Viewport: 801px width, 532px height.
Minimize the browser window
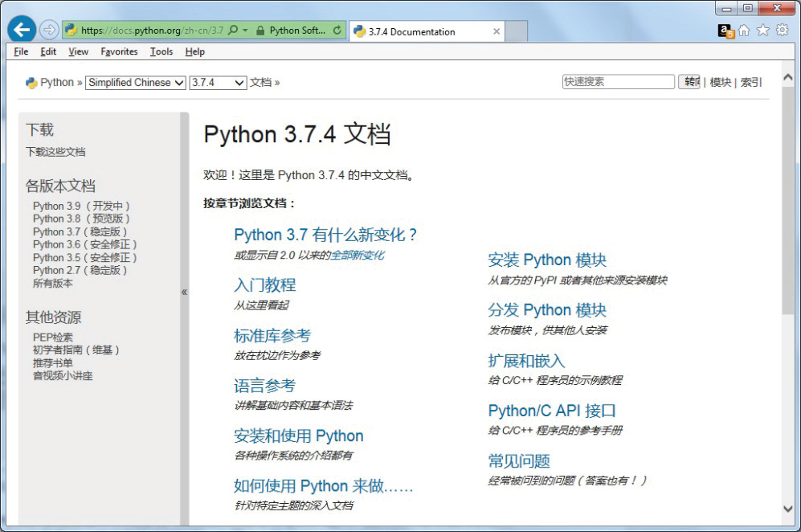click(x=726, y=8)
